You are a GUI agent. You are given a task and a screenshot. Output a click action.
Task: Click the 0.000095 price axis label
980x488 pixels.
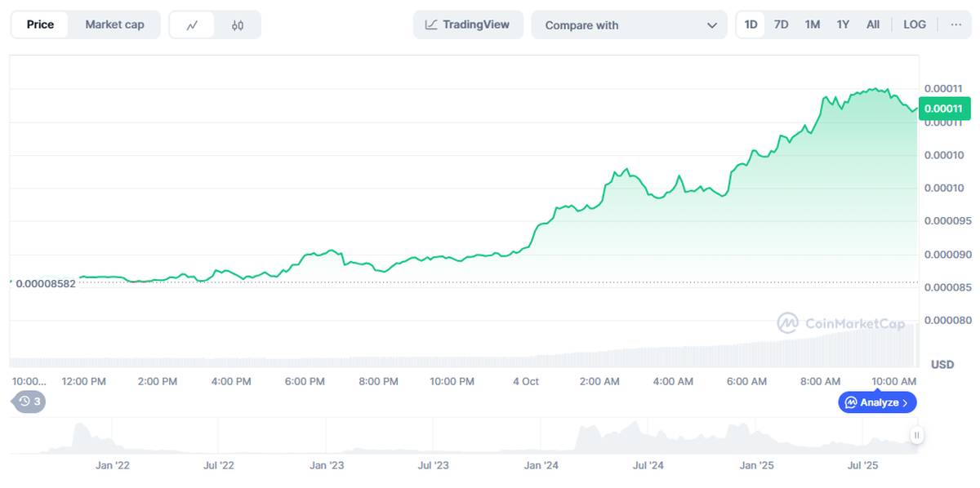[x=948, y=220]
